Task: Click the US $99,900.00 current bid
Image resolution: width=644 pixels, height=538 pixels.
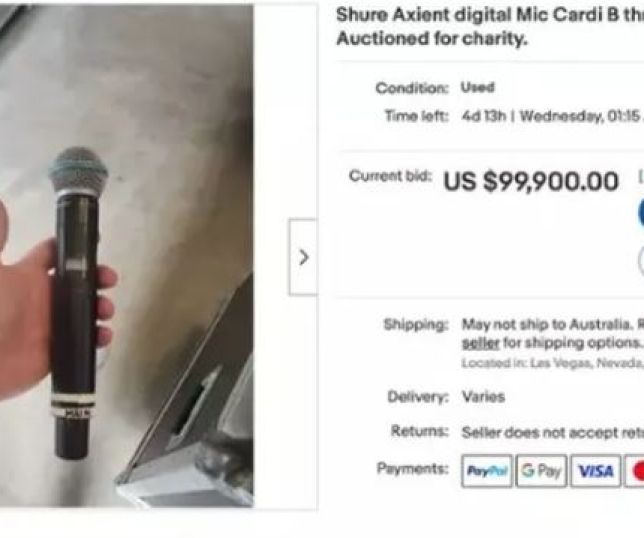Action: [531, 181]
